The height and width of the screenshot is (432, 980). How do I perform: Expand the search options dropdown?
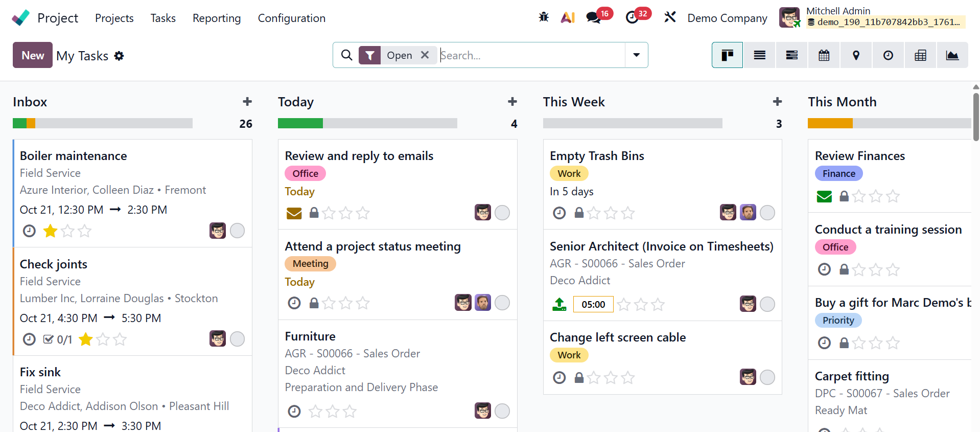[636, 55]
